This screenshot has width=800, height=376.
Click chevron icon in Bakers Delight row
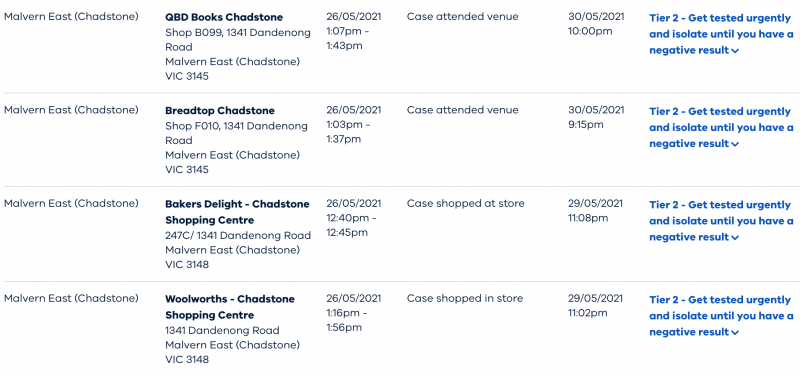point(735,238)
